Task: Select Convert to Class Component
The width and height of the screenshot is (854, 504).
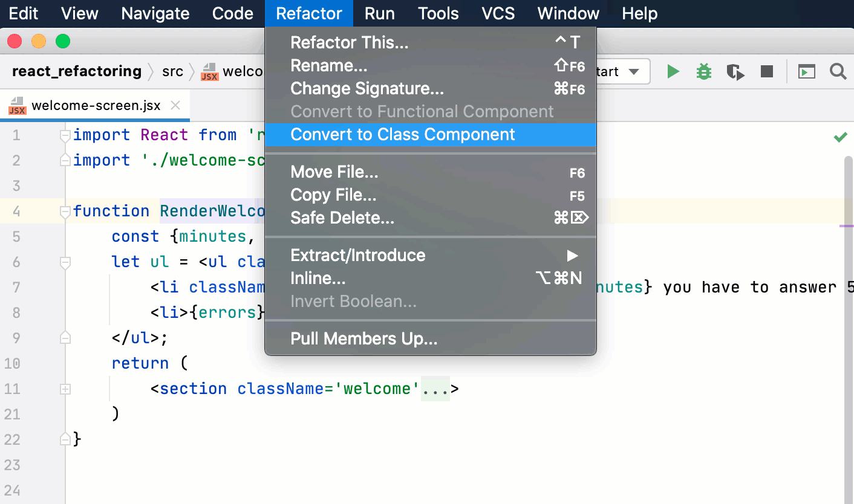Action: tap(402, 134)
